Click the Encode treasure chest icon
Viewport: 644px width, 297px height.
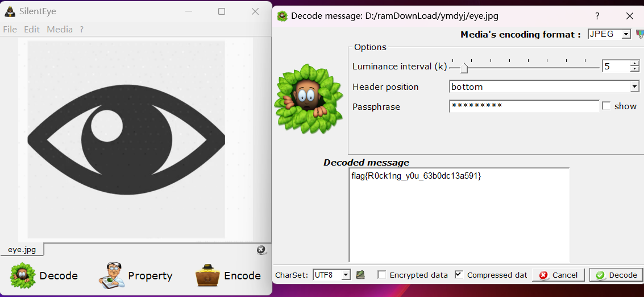click(207, 275)
